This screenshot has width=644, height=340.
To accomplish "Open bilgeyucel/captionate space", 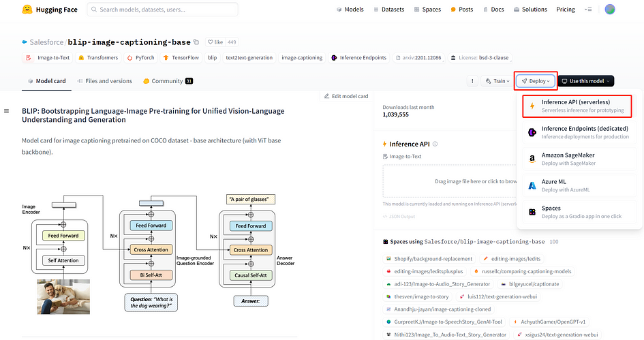I will click(x=530, y=284).
